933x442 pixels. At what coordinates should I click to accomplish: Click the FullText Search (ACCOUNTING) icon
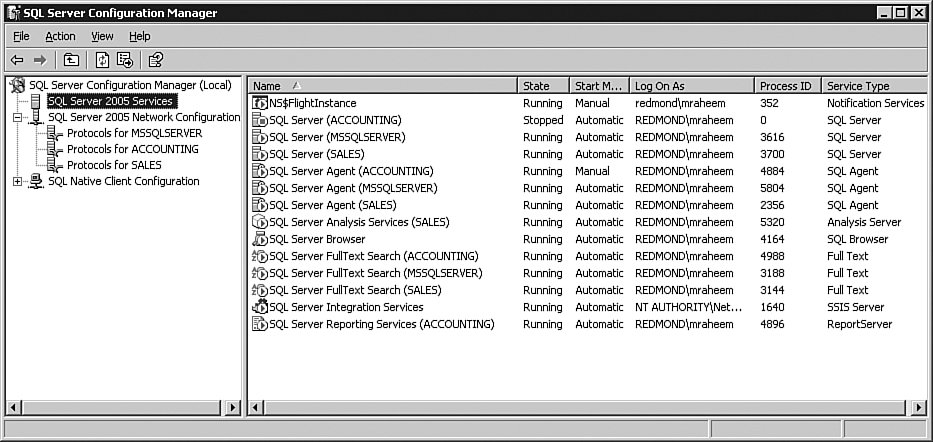coord(260,256)
